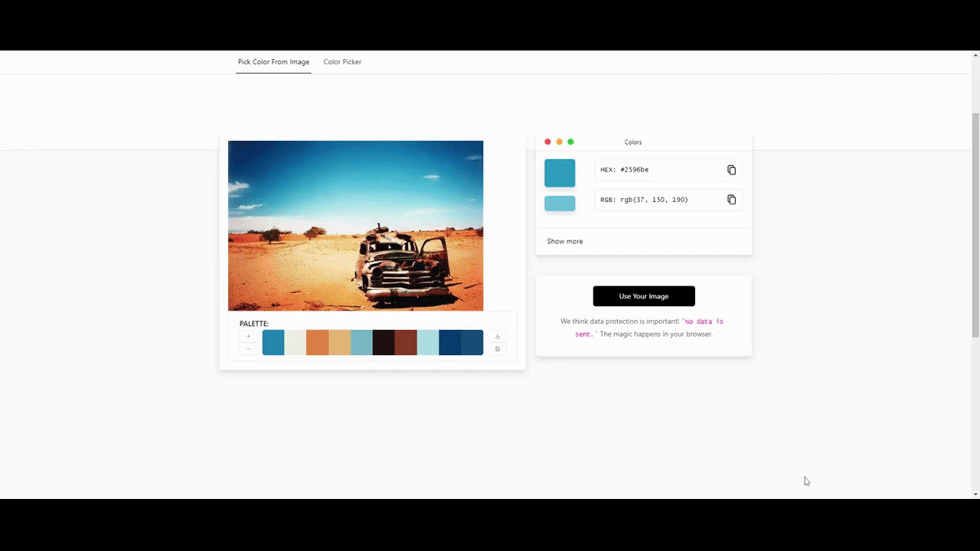Click the PALETTE: label
This screenshot has height=551, width=980.
tap(254, 324)
